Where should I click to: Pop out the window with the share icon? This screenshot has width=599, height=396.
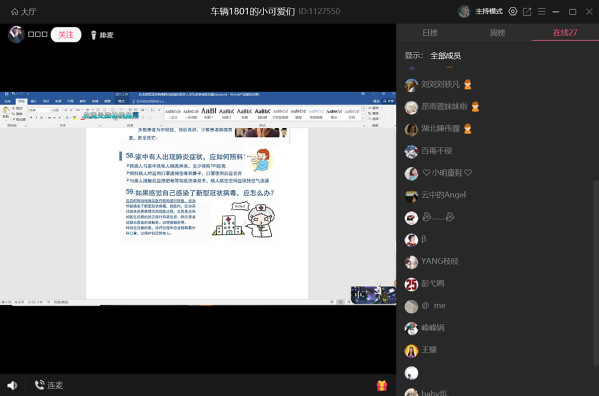coord(527,12)
